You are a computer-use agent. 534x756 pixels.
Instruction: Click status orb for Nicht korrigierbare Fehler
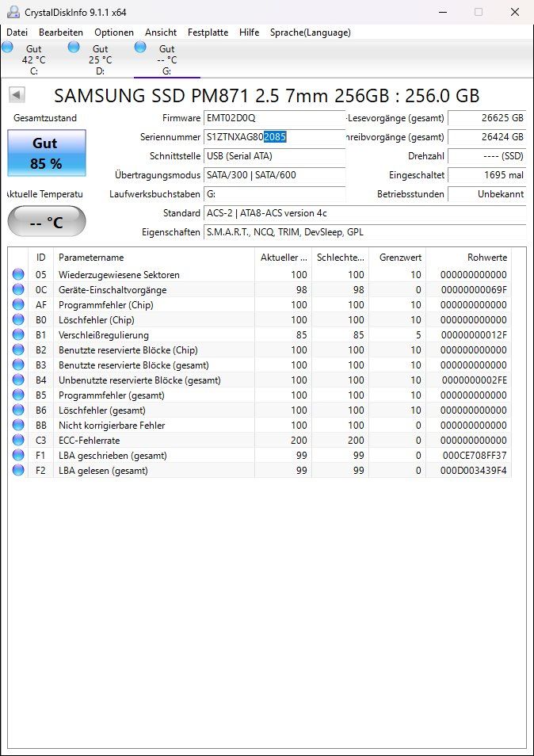pyautogui.click(x=18, y=426)
